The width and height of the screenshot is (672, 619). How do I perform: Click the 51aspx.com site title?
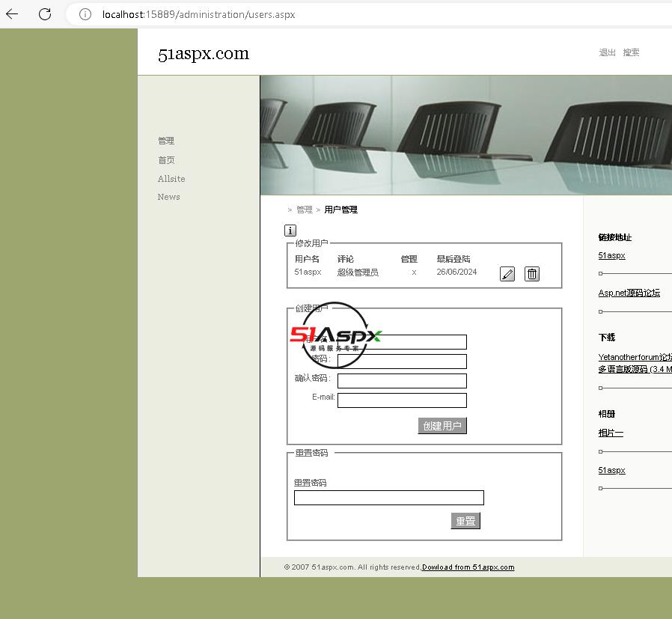204,54
